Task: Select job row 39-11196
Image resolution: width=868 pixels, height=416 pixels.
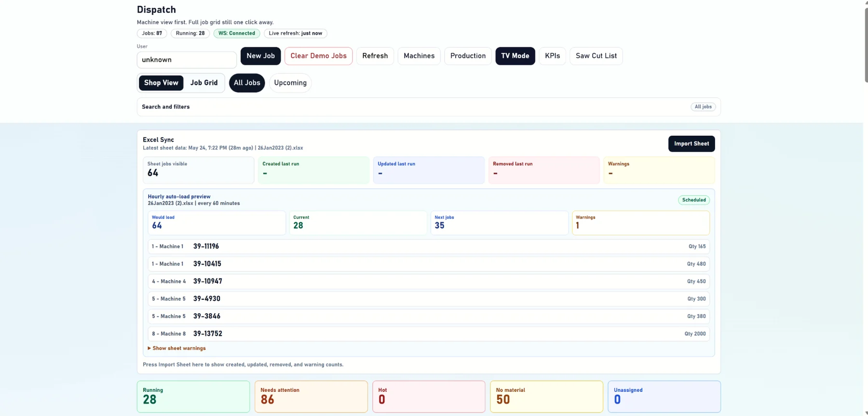Action: pyautogui.click(x=429, y=247)
